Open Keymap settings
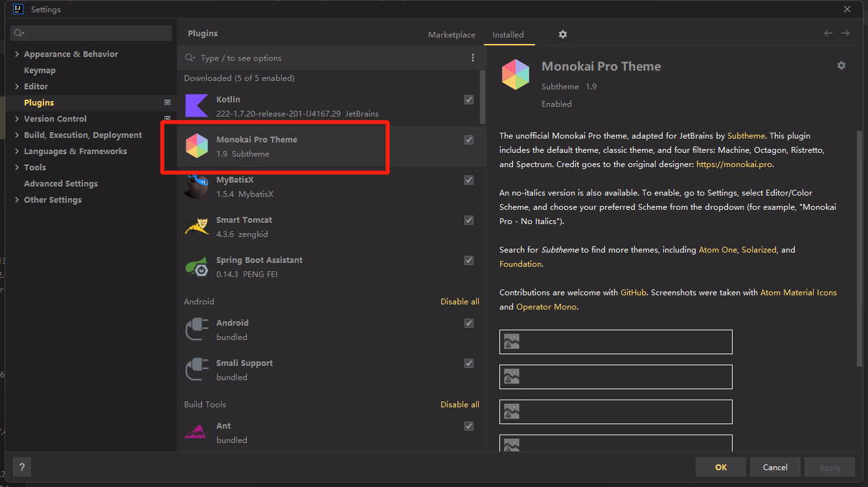 pyautogui.click(x=40, y=70)
